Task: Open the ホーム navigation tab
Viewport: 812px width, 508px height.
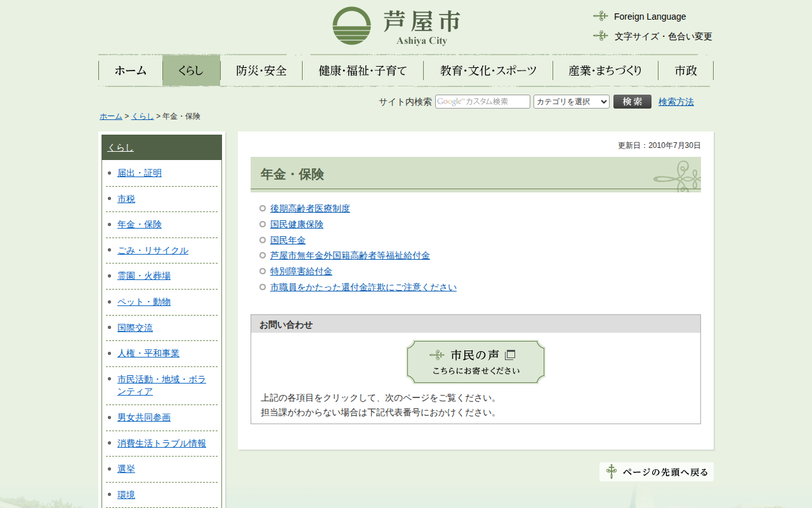Action: tap(131, 70)
